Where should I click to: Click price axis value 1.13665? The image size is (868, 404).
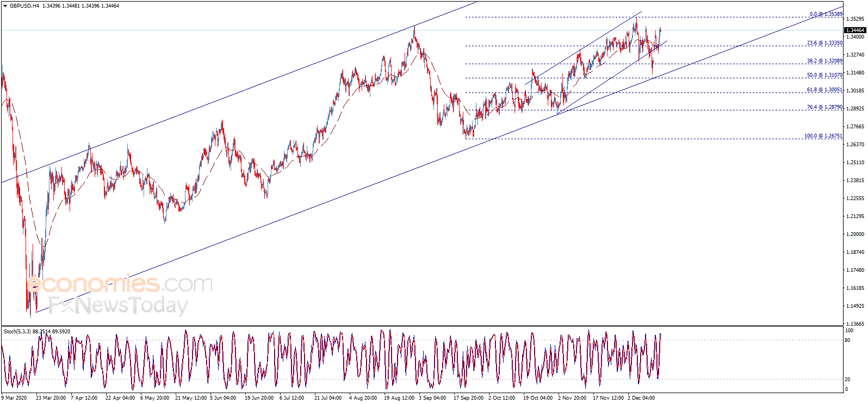coord(854,324)
